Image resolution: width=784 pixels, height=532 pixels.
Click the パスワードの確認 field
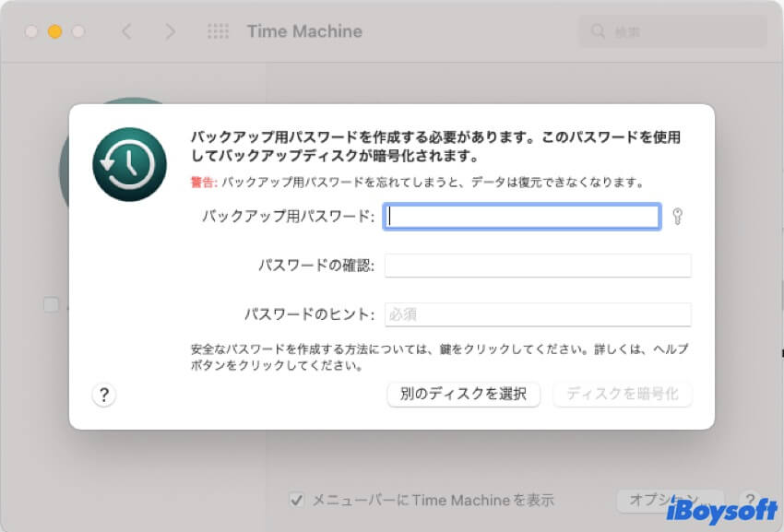(x=538, y=266)
